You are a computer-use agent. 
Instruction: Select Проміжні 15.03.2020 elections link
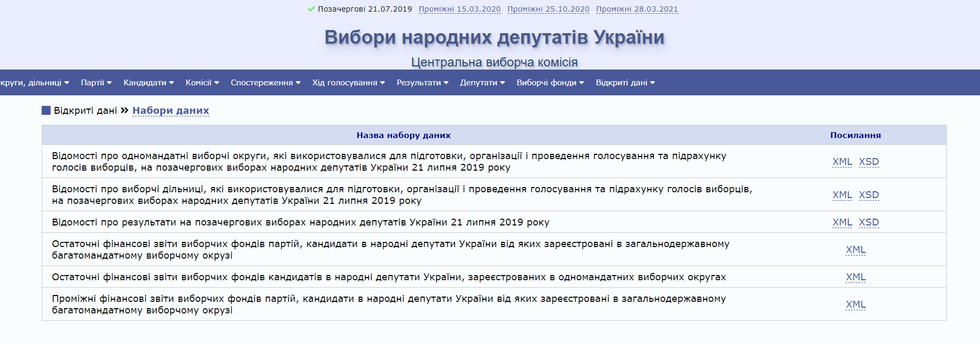(x=459, y=9)
